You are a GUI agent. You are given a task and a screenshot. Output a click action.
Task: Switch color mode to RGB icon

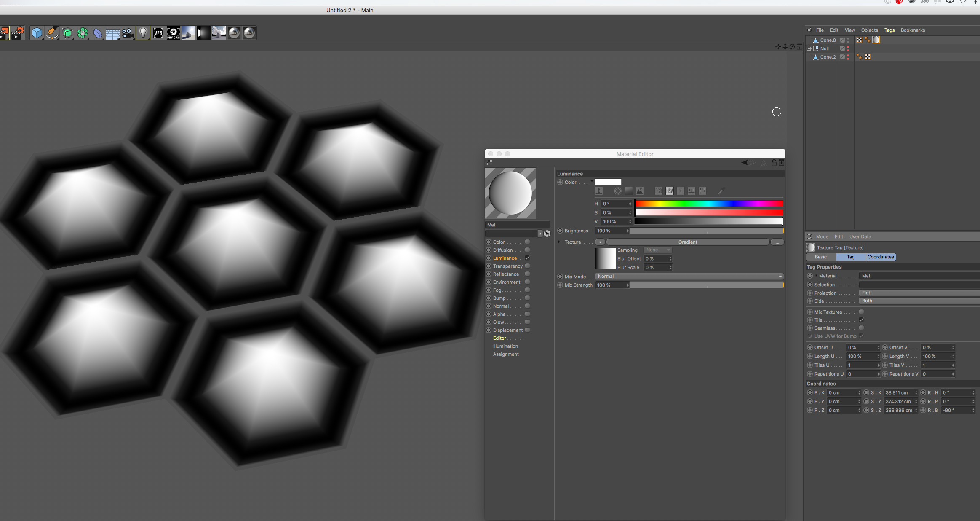point(658,191)
